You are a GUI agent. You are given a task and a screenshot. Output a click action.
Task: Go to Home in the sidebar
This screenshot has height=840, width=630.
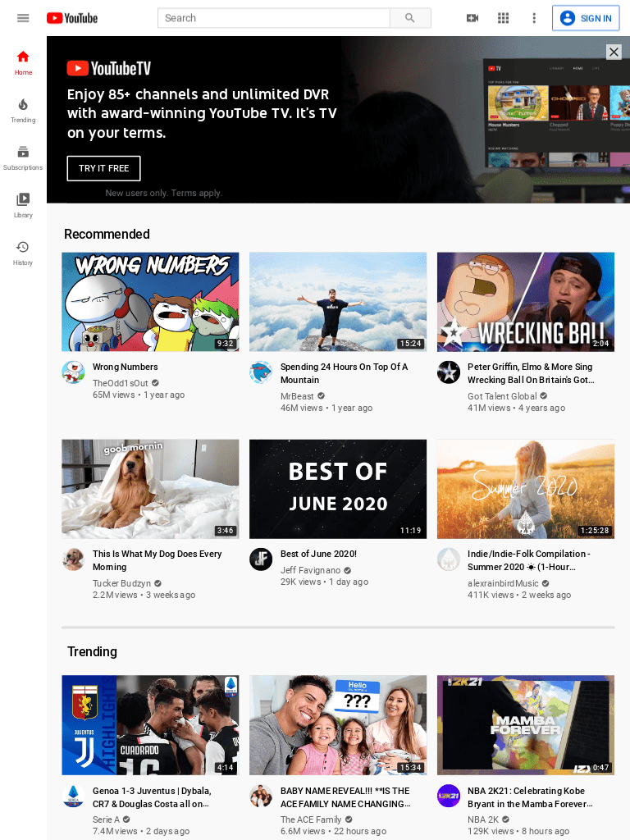tap(23, 62)
